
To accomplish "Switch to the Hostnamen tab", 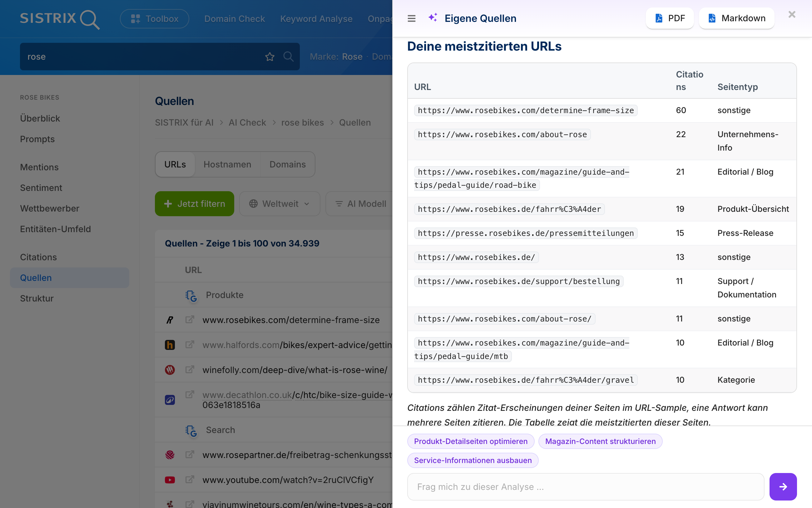I will pyautogui.click(x=227, y=164).
